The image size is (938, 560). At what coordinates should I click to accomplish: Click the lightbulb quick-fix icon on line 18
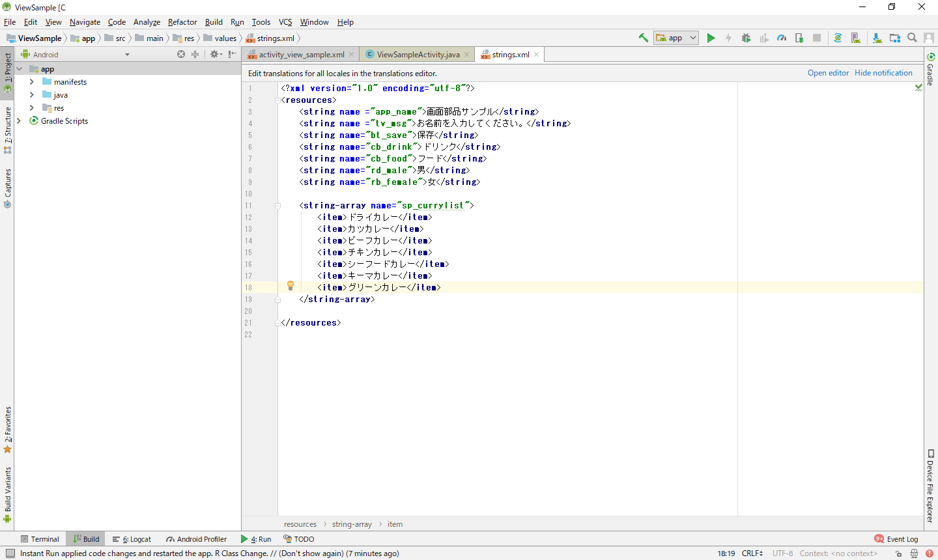coord(291,286)
